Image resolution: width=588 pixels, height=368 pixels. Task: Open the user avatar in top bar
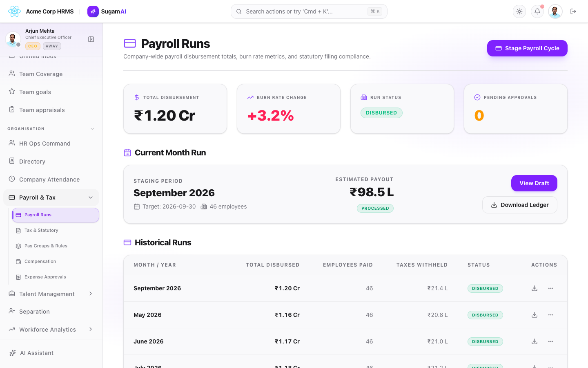tap(555, 11)
